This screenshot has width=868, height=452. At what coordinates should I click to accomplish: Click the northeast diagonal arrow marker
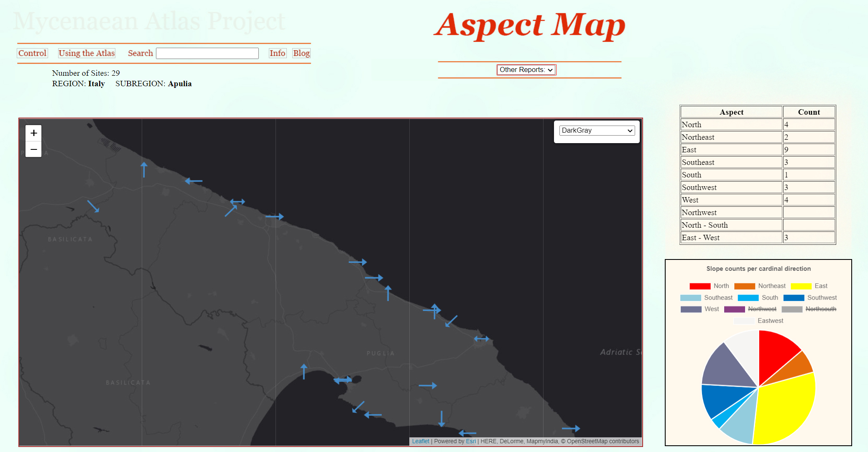[231, 211]
